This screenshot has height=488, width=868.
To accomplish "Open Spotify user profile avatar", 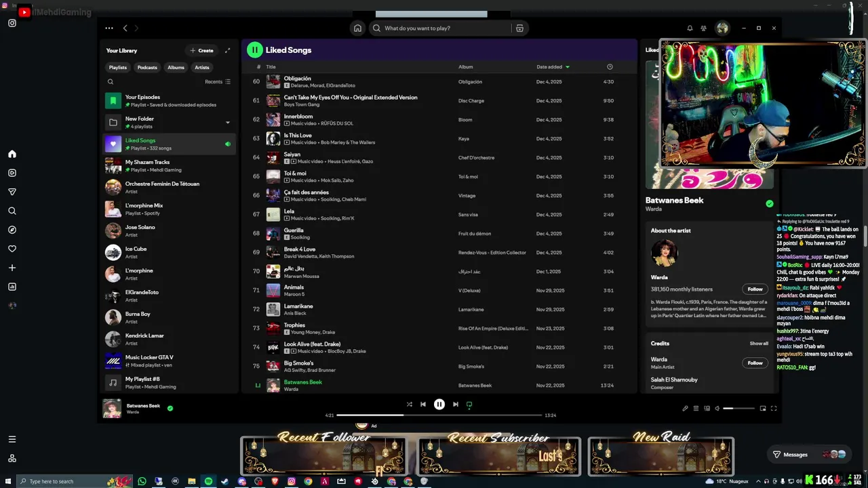I will 722,28.
